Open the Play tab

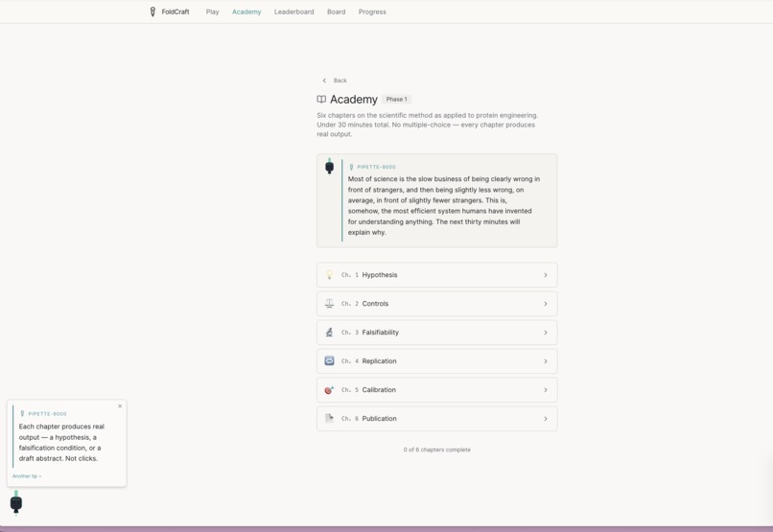click(x=213, y=12)
